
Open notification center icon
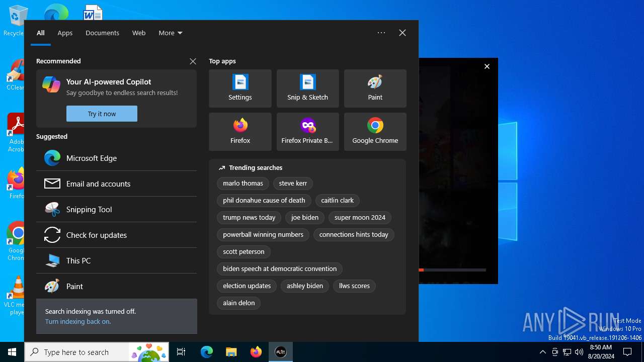click(627, 352)
